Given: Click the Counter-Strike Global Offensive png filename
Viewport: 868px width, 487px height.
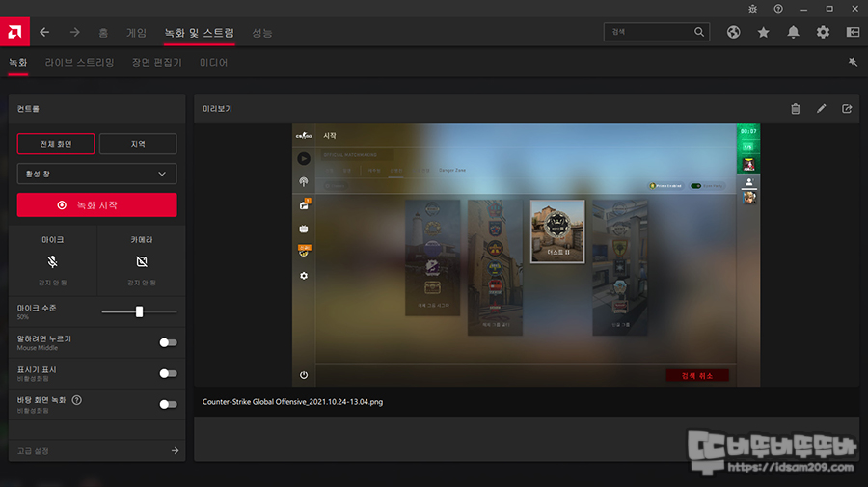Looking at the screenshot, I should (x=292, y=402).
